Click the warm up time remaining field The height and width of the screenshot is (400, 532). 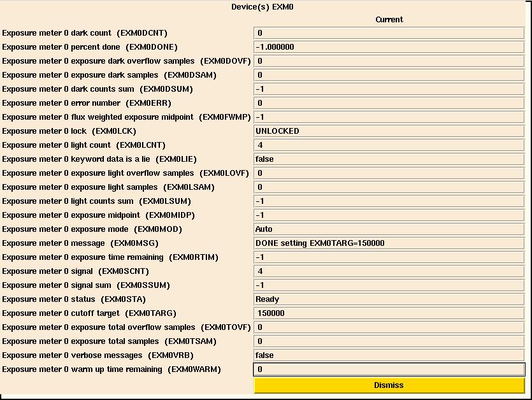pos(389,369)
